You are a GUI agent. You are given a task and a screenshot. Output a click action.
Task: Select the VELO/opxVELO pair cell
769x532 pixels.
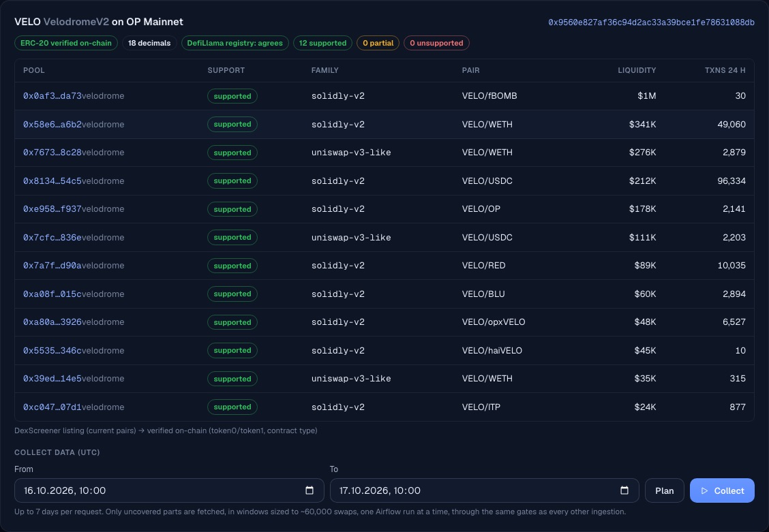pos(494,322)
